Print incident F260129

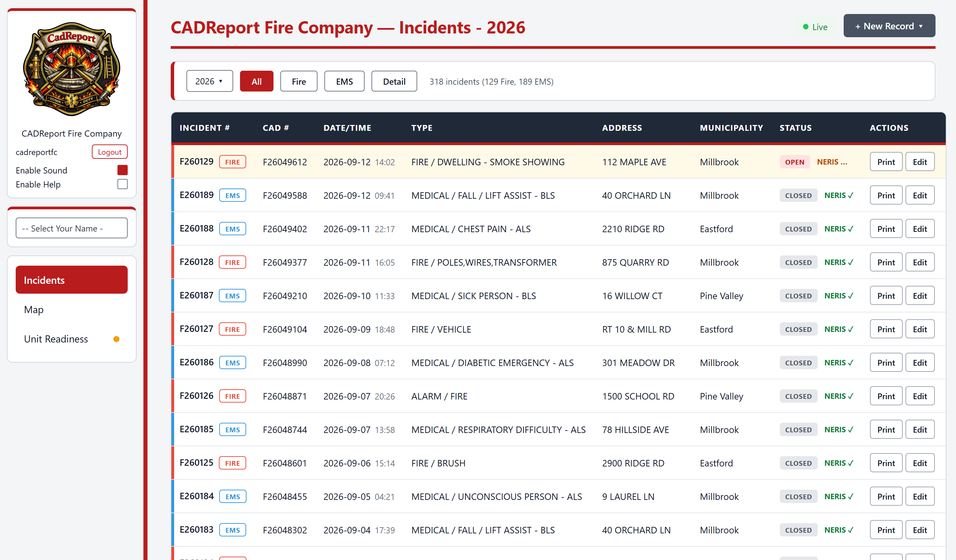click(x=886, y=162)
